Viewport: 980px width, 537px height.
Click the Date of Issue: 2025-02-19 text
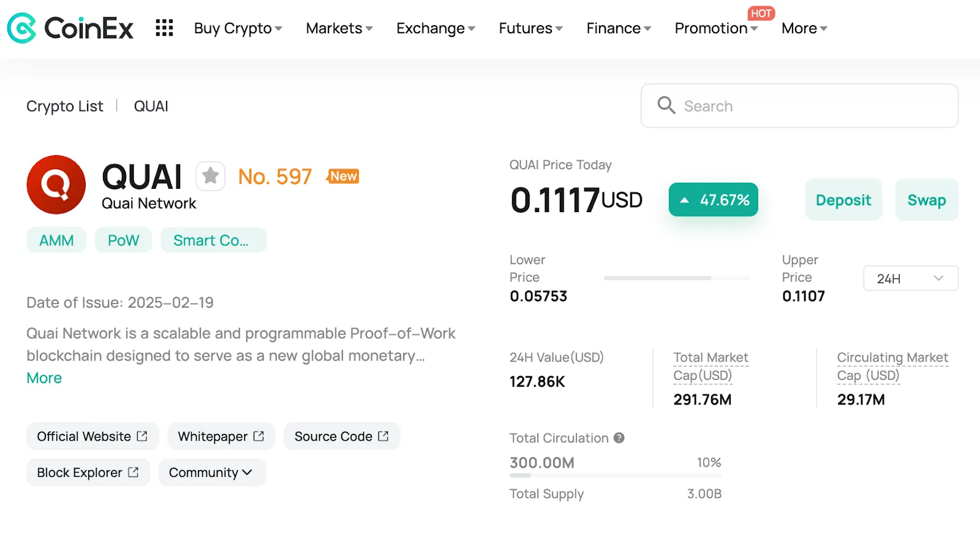coord(120,303)
